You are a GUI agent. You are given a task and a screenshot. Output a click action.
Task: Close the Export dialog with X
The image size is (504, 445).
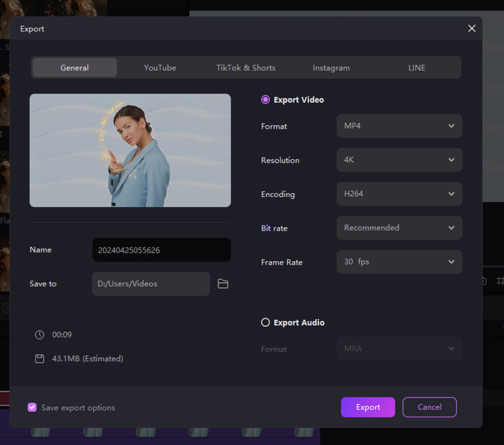pyautogui.click(x=471, y=28)
